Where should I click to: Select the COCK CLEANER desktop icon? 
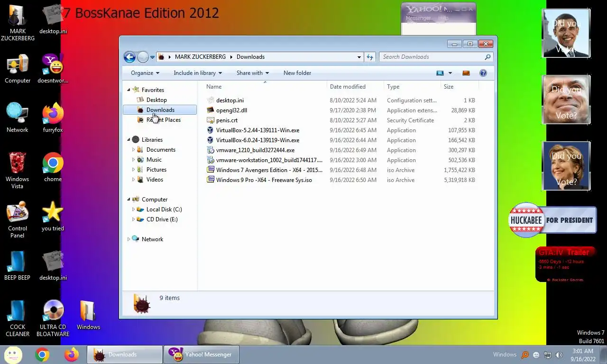click(18, 318)
